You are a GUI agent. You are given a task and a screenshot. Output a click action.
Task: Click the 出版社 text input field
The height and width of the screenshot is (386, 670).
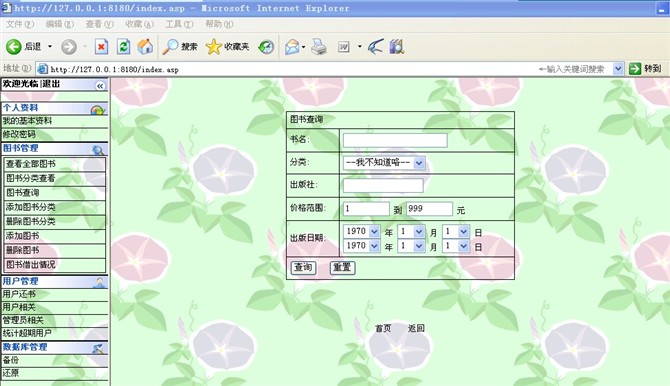tap(383, 186)
